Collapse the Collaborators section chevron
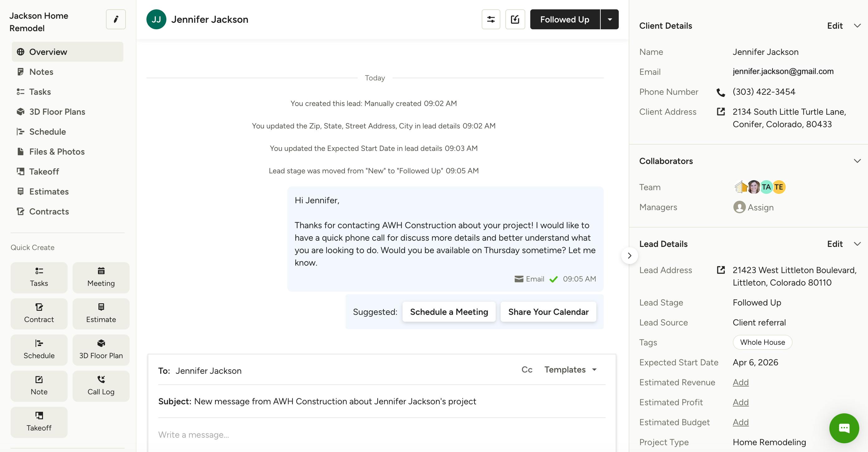Image resolution: width=868 pixels, height=452 pixels. coord(857,161)
